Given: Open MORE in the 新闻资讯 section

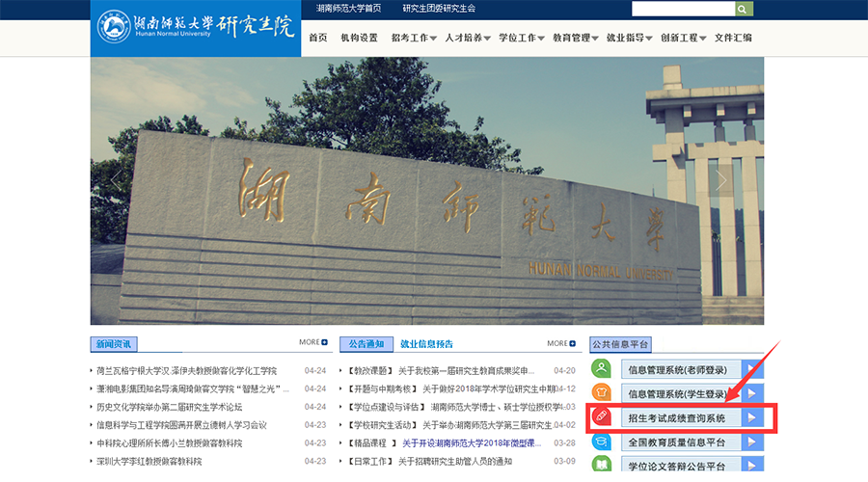Looking at the screenshot, I should [x=313, y=342].
